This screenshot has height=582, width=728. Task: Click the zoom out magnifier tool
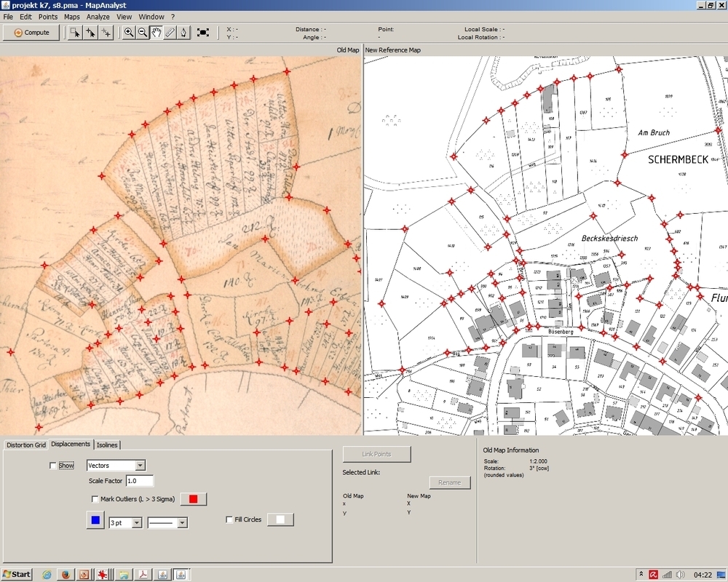point(143,33)
